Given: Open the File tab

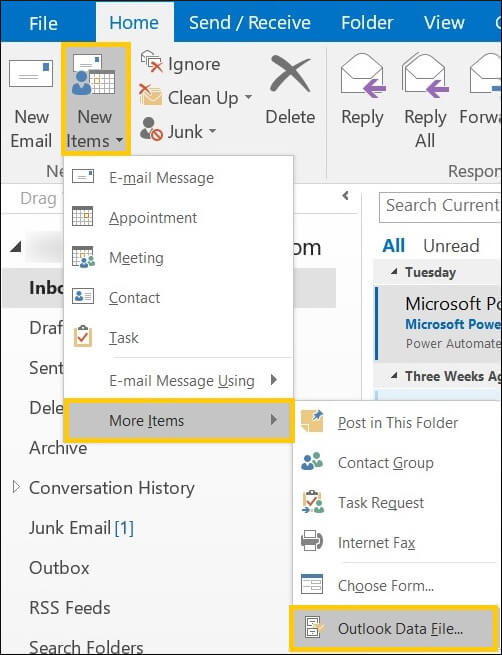Looking at the screenshot, I should (x=43, y=23).
